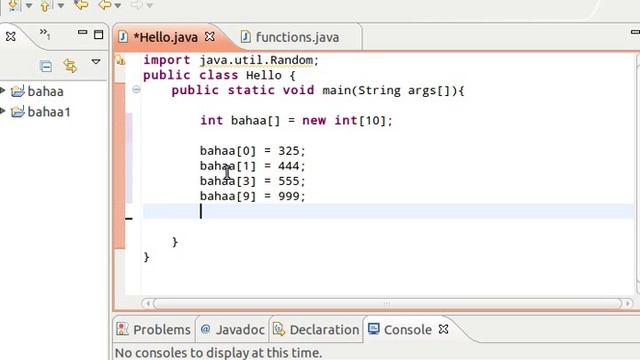Click the unused import warning marker

(x=120, y=60)
